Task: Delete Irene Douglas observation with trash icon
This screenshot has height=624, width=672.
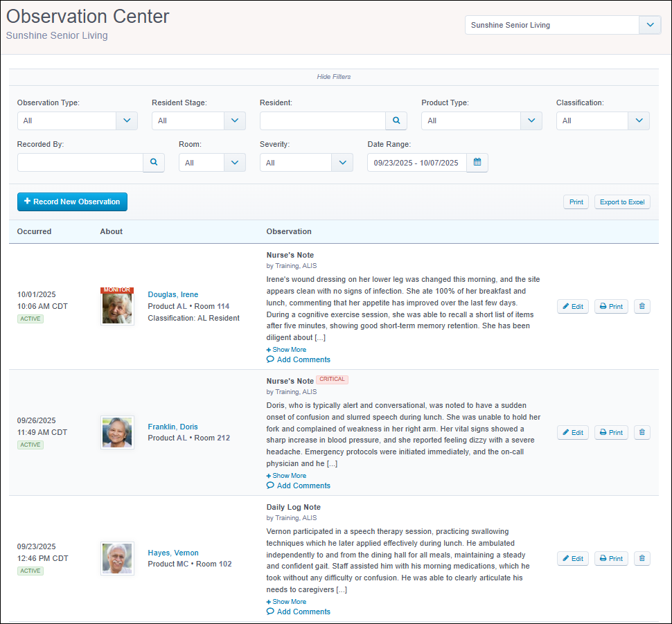Action: pyautogui.click(x=642, y=306)
